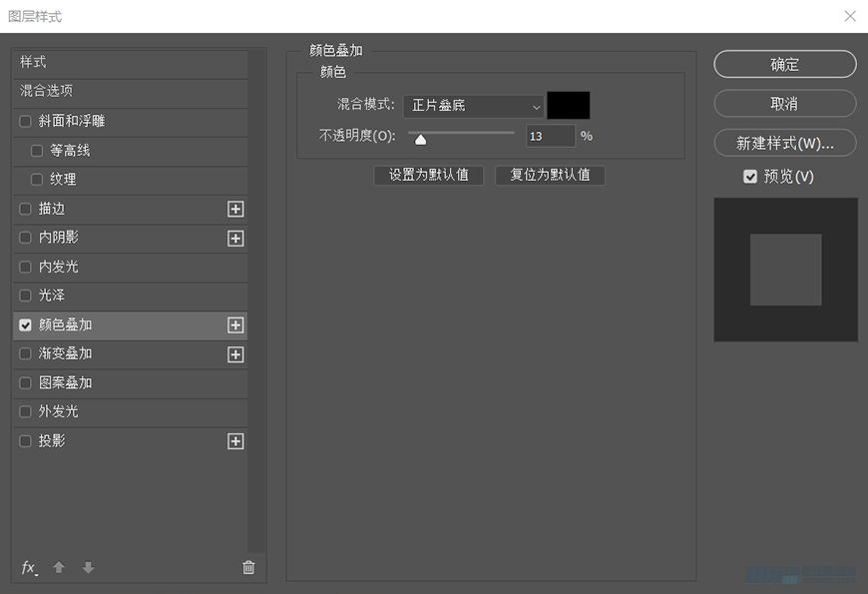Add another 描边 effect with plus icon
Viewport: 868px width, 594px height.
pyautogui.click(x=235, y=209)
